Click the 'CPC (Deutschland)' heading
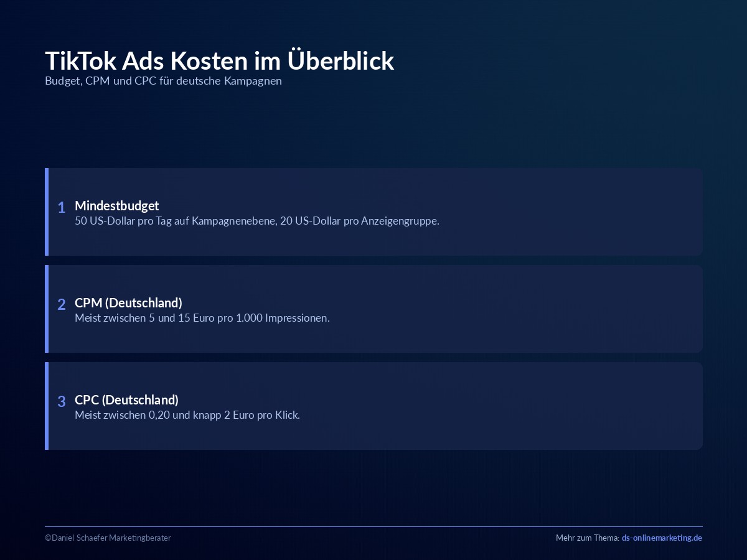This screenshot has height=560, width=747. (x=126, y=399)
